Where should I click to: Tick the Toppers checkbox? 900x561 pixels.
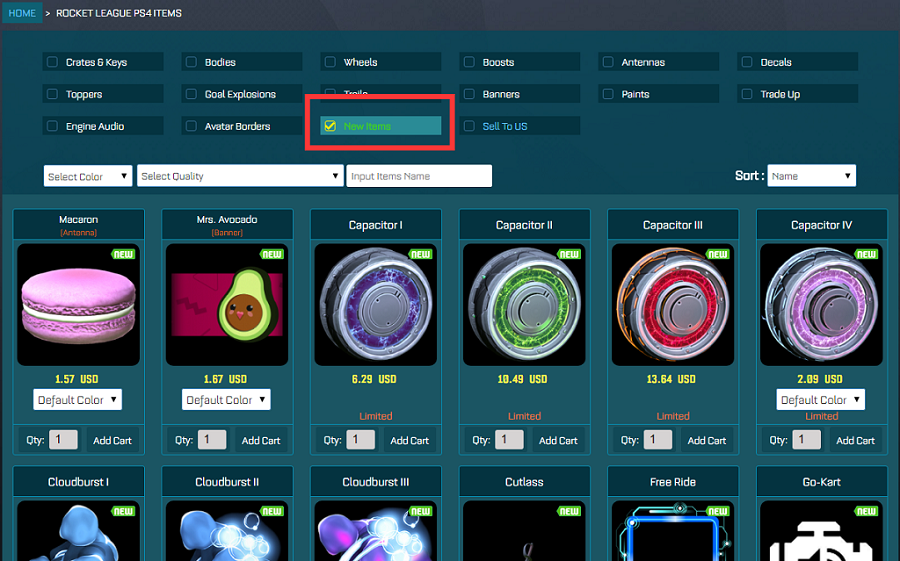pyautogui.click(x=52, y=94)
